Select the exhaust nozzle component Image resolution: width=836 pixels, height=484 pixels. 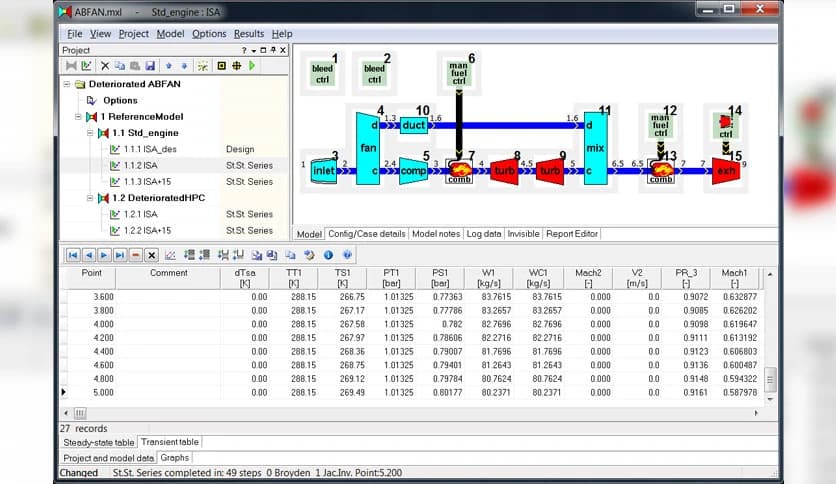[725, 171]
